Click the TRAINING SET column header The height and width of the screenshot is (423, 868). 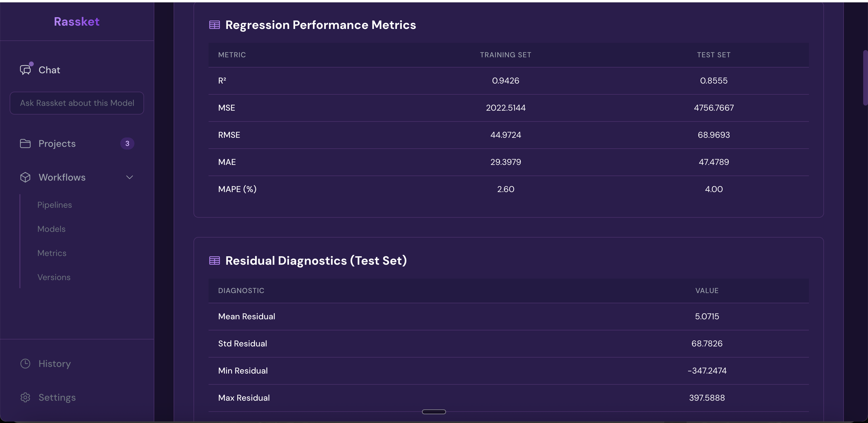coord(505,55)
